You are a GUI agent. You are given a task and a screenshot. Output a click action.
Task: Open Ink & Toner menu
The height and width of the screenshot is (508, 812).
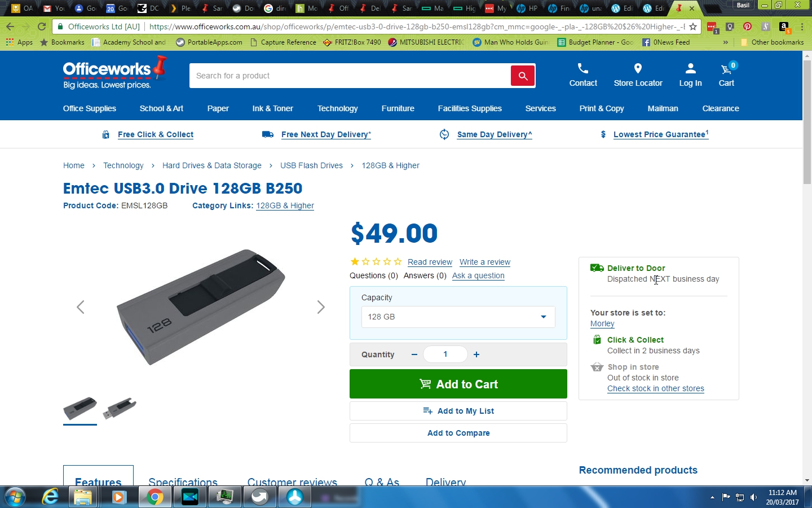(273, 108)
